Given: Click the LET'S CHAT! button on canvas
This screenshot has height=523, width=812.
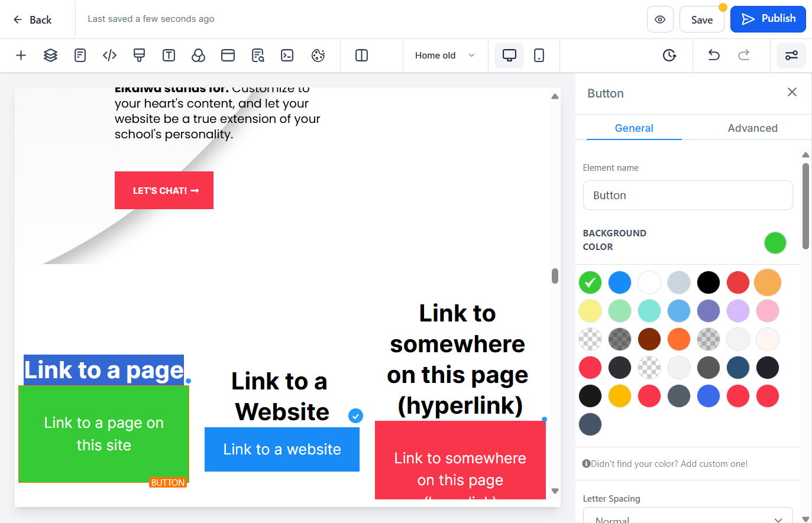Looking at the screenshot, I should coord(164,190).
